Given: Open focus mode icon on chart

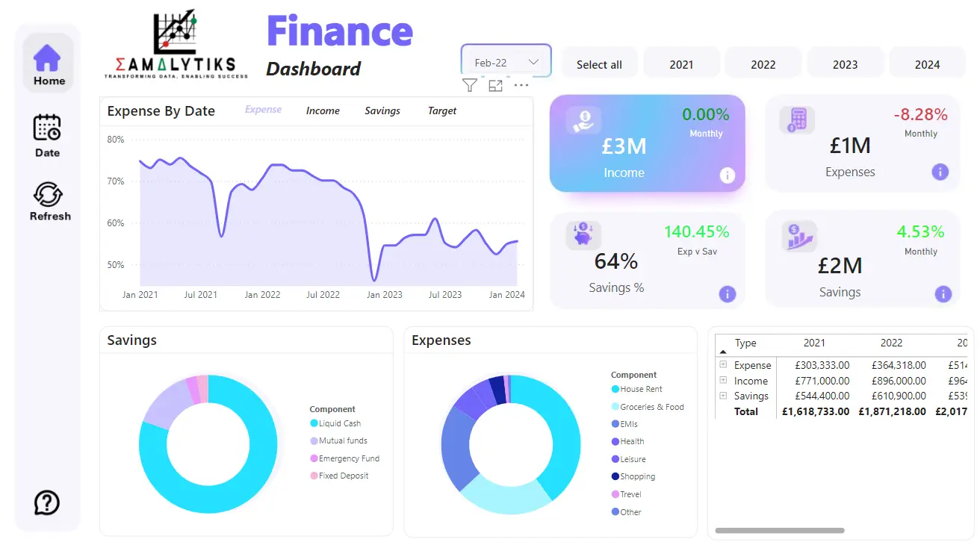Looking at the screenshot, I should click(x=495, y=85).
